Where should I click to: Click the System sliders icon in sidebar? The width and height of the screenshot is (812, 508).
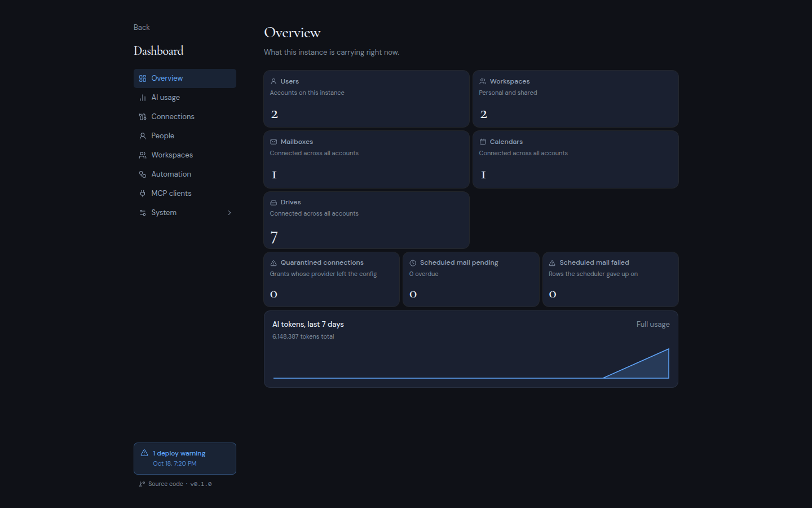[x=143, y=213]
